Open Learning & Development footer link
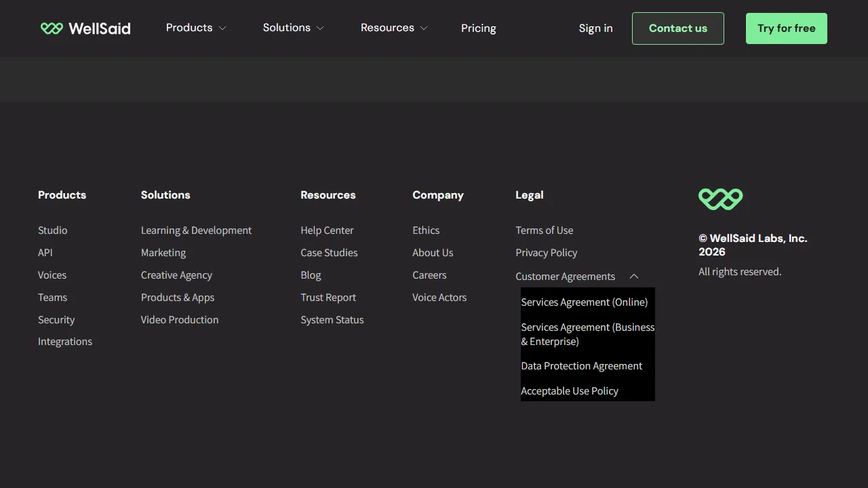 coord(196,230)
